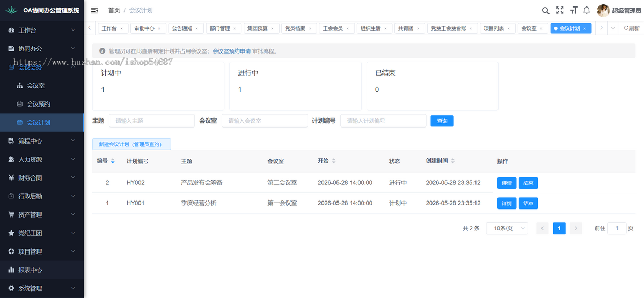This screenshot has width=644, height=298.
Task: Focus the 计划编号 input field
Action: (383, 121)
